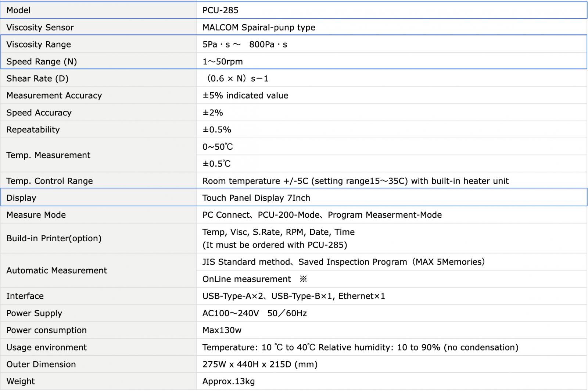Click '275W x 440H x 215D (mm)' value

click(x=260, y=365)
